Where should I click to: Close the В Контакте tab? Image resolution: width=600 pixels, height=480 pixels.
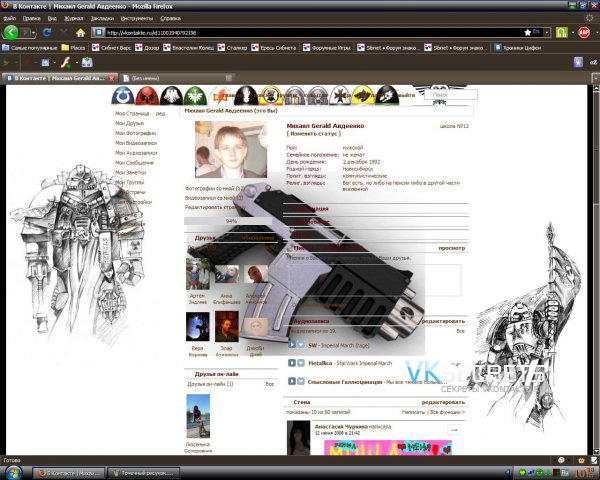click(x=111, y=78)
